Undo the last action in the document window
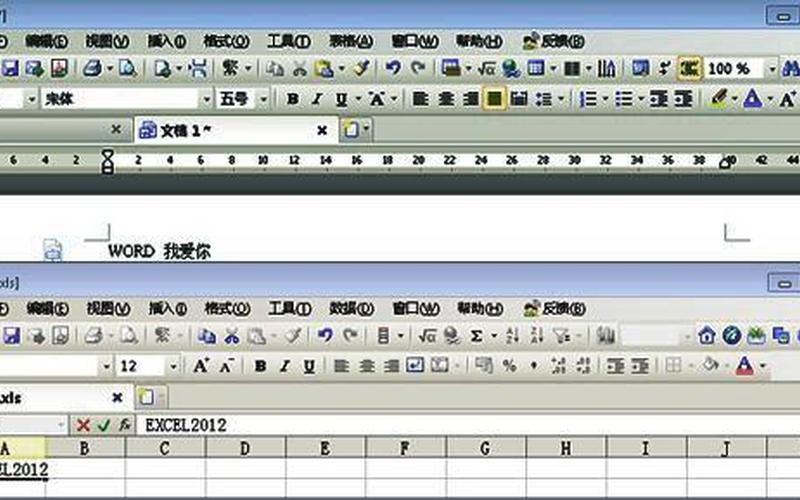800x500 pixels. point(393,68)
